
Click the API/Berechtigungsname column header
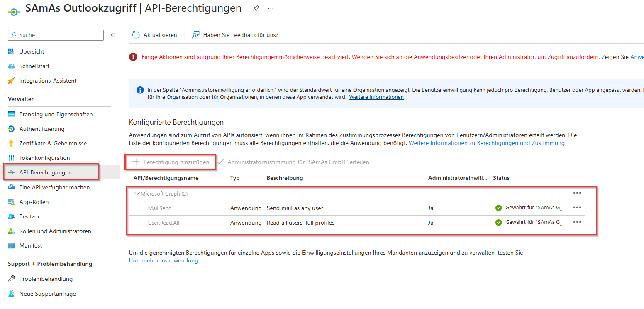tap(166, 178)
